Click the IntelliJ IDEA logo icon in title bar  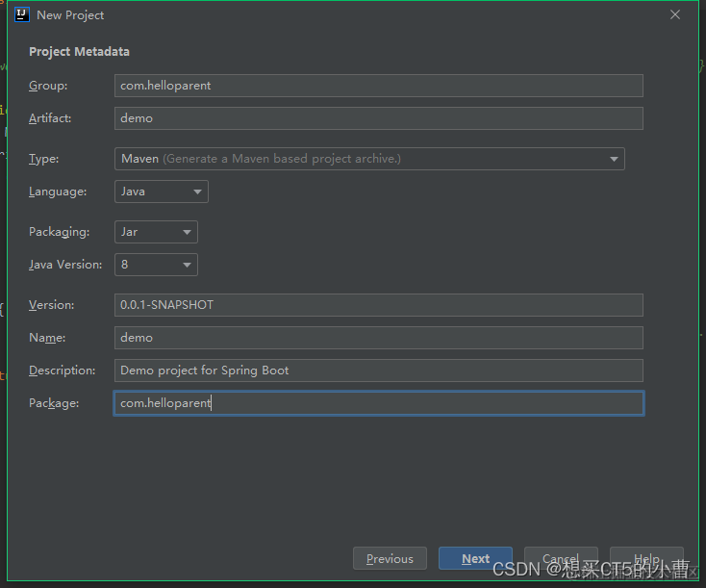(x=21, y=14)
